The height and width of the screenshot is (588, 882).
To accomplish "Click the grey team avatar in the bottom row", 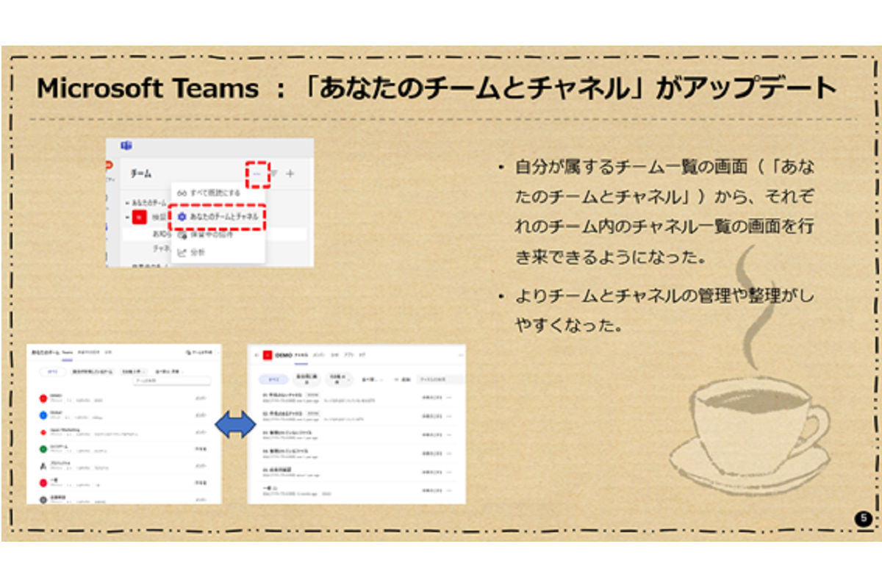I will click(x=43, y=500).
